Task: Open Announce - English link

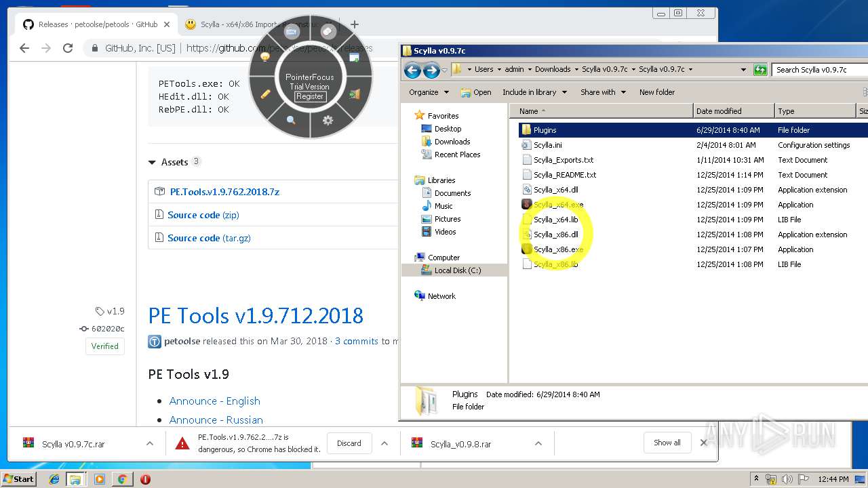Action: click(215, 401)
